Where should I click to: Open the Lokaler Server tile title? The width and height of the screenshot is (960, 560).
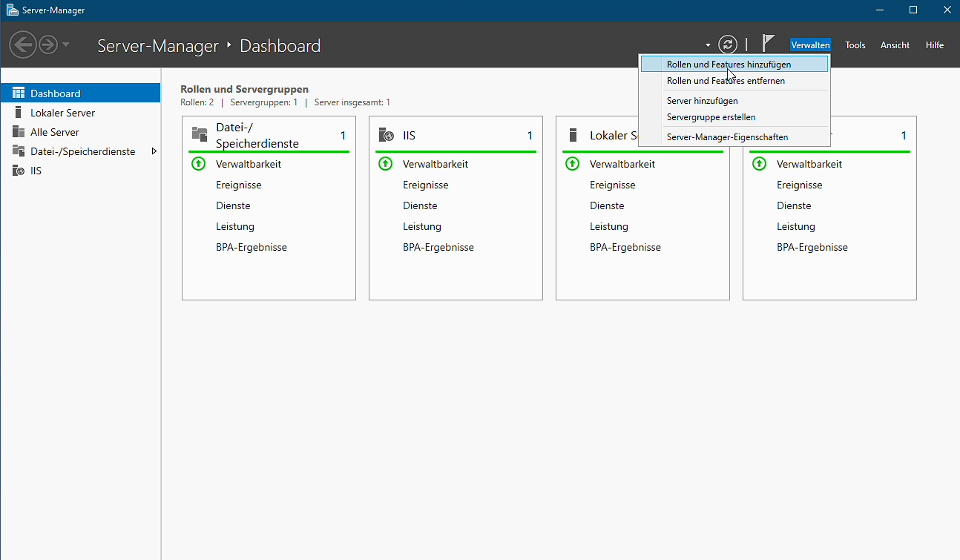[x=614, y=136]
